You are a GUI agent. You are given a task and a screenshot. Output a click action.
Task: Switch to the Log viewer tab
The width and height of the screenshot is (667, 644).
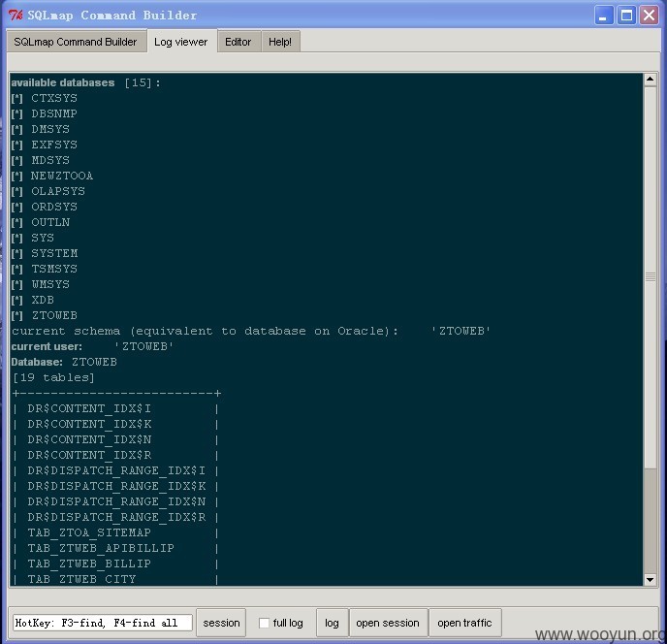[x=181, y=42]
